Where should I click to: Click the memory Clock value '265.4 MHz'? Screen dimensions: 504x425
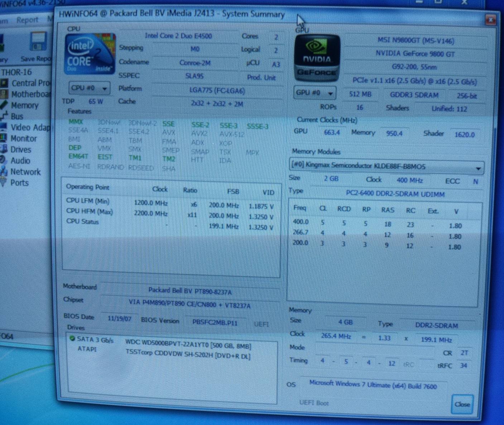coord(336,336)
